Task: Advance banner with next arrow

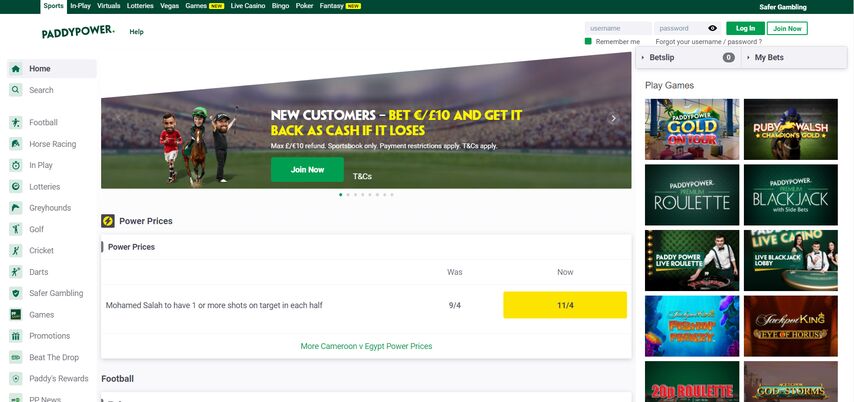Action: tap(613, 118)
